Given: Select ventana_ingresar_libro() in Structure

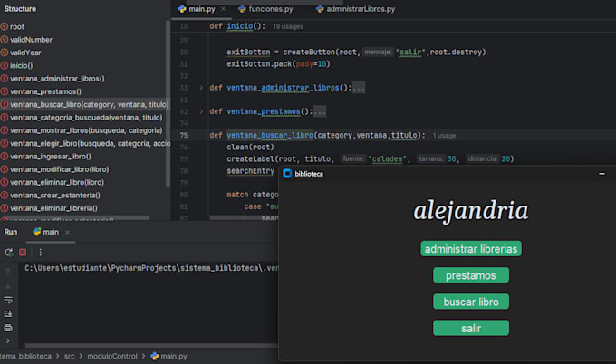Looking at the screenshot, I should (51, 157).
